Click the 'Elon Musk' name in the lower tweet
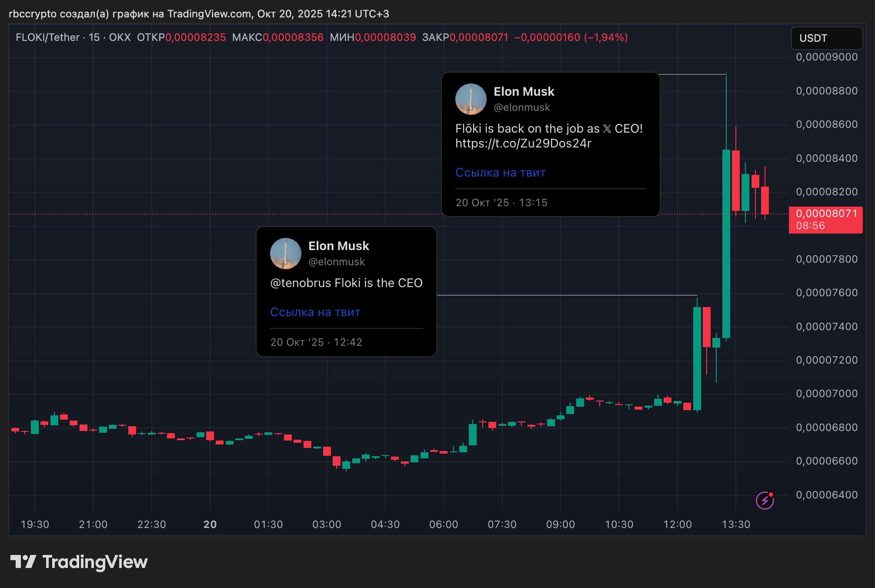Screen dimensions: 875x588 (x=338, y=246)
